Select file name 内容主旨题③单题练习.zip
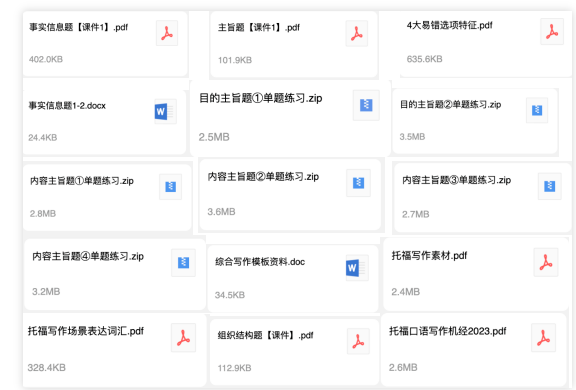The height and width of the screenshot is (390, 576). tap(457, 180)
